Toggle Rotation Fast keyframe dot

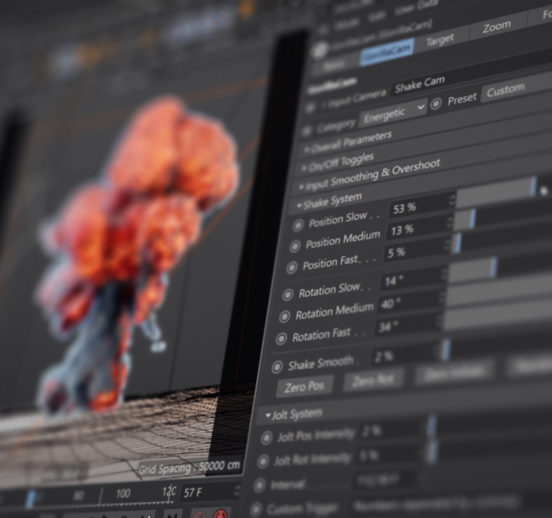281,339
